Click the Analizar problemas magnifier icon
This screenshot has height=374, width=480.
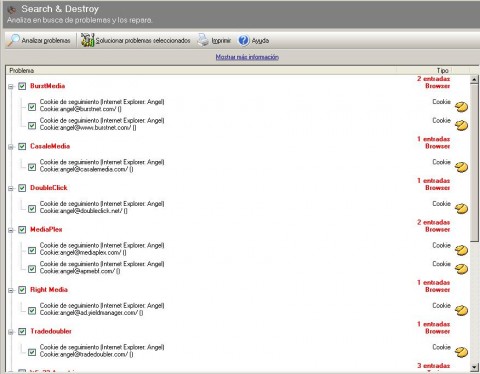(14, 40)
